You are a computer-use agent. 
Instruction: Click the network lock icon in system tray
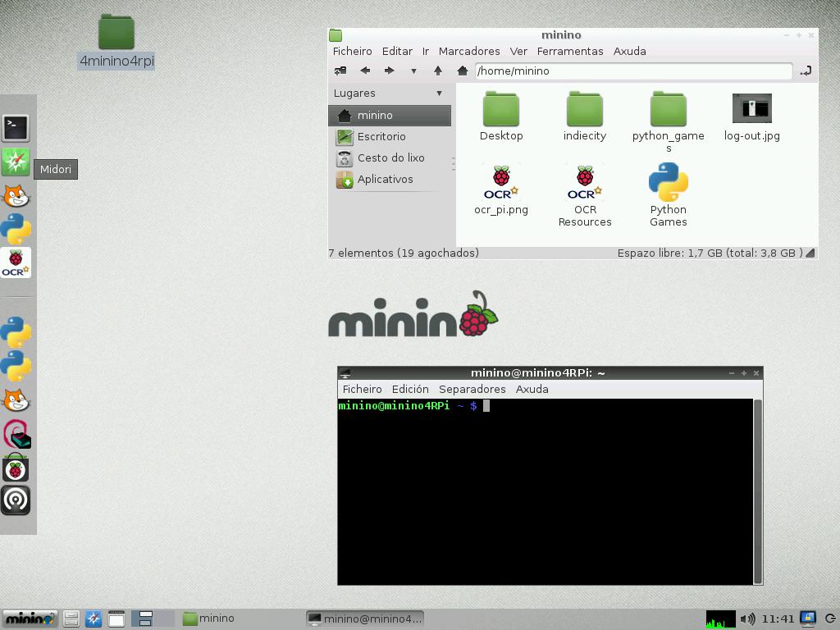click(x=808, y=619)
